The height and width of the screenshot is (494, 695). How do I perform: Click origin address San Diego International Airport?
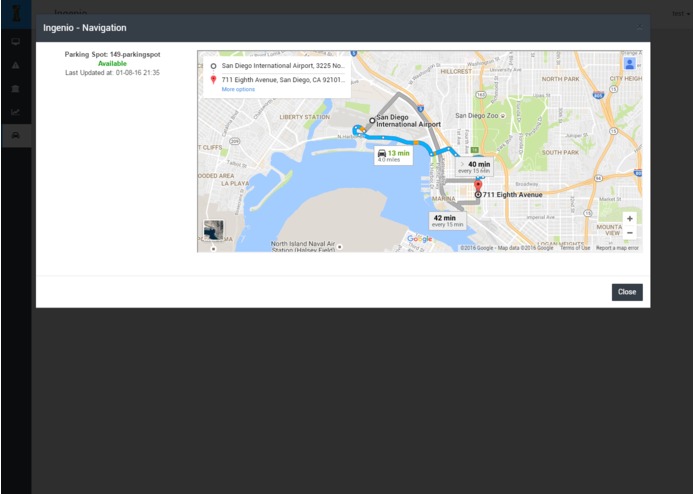click(283, 66)
